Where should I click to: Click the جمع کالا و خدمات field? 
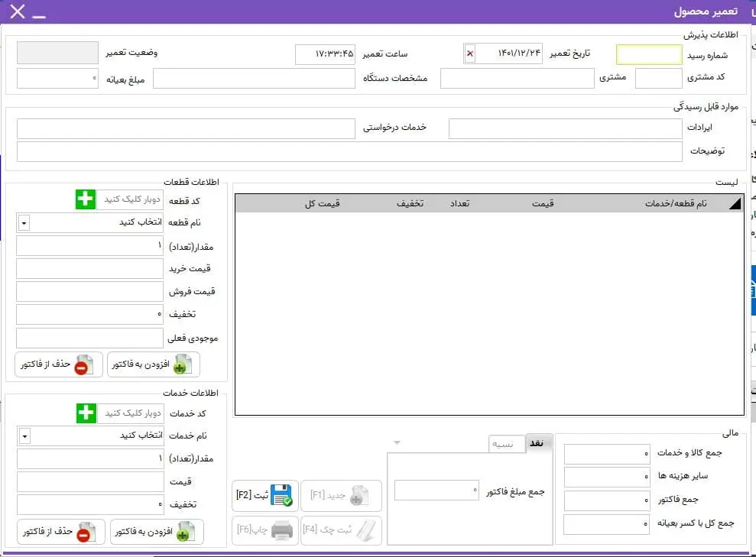tap(607, 454)
